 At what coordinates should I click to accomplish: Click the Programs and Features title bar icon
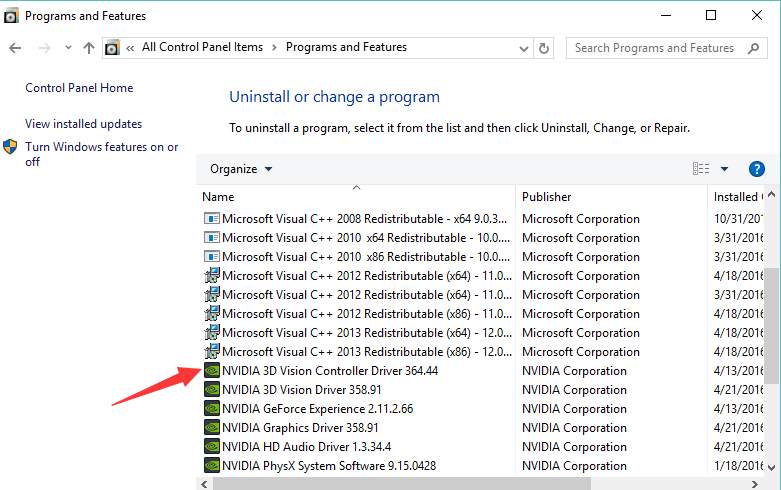pyautogui.click(x=10, y=16)
